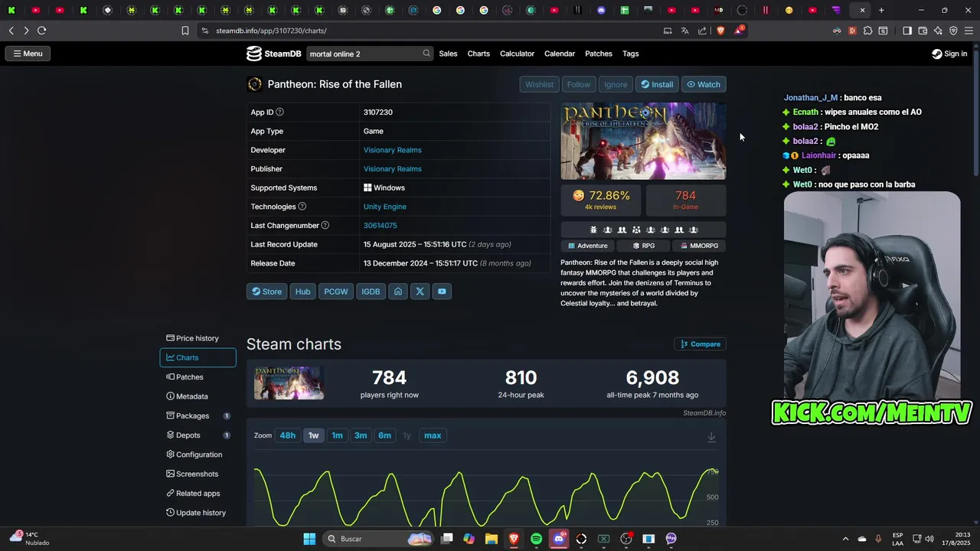Go forward with the browser forward arrow
Image resolution: width=980 pixels, height=551 pixels.
click(26, 31)
